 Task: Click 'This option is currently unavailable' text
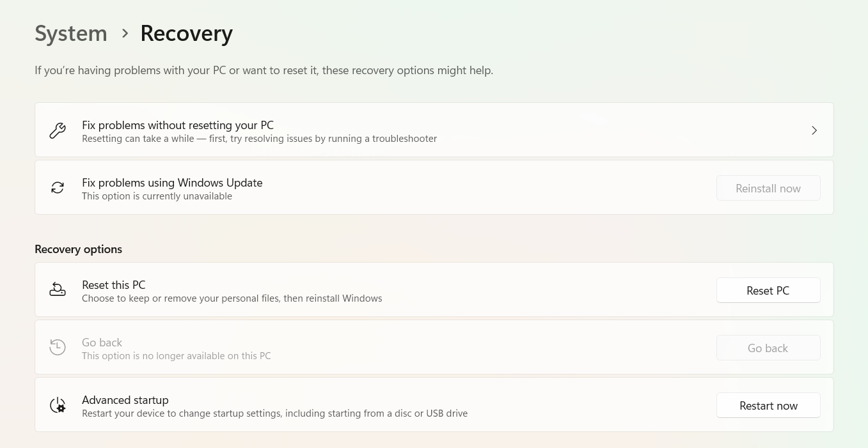click(157, 196)
